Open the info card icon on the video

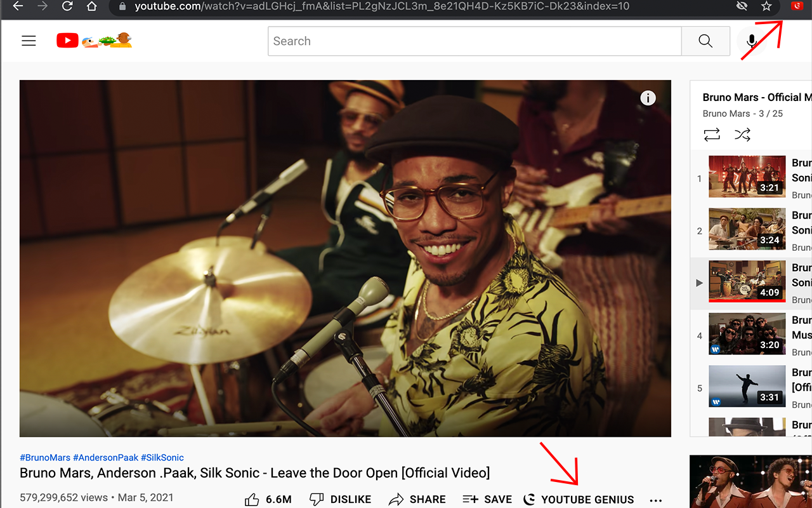pyautogui.click(x=648, y=98)
